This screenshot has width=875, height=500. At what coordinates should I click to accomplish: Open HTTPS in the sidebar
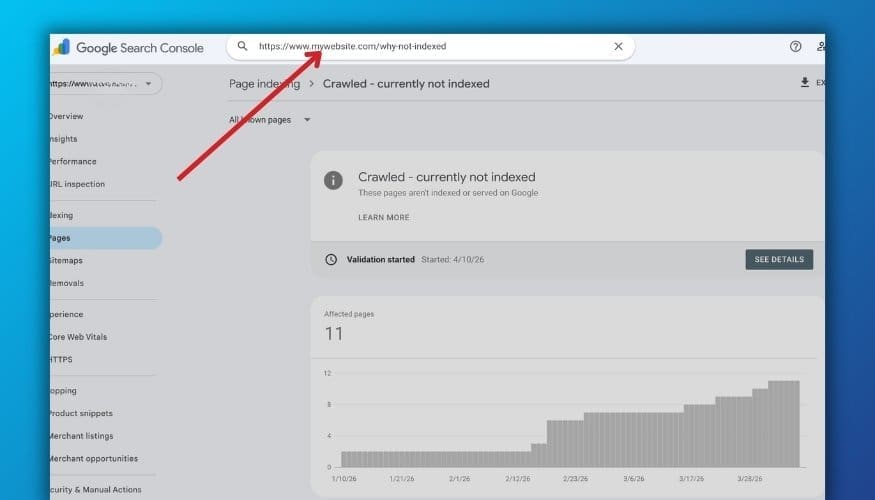coord(61,359)
